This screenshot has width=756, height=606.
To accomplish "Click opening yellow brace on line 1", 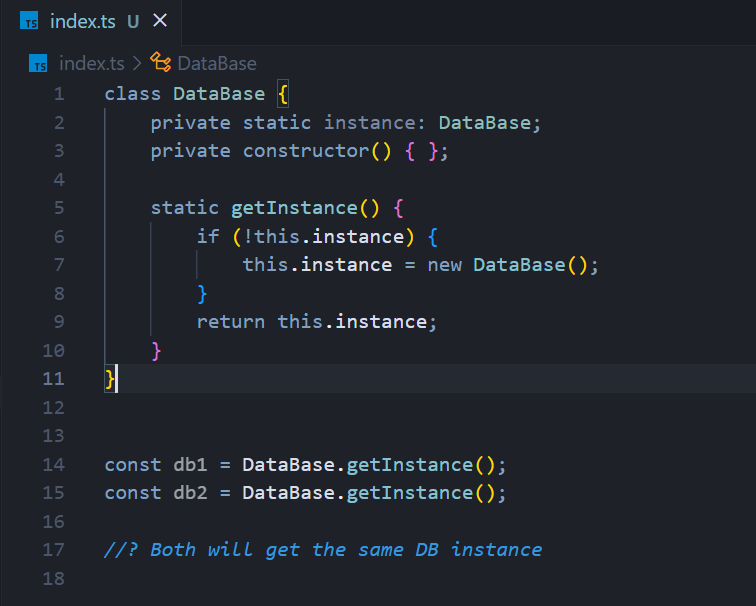I will [x=283, y=94].
